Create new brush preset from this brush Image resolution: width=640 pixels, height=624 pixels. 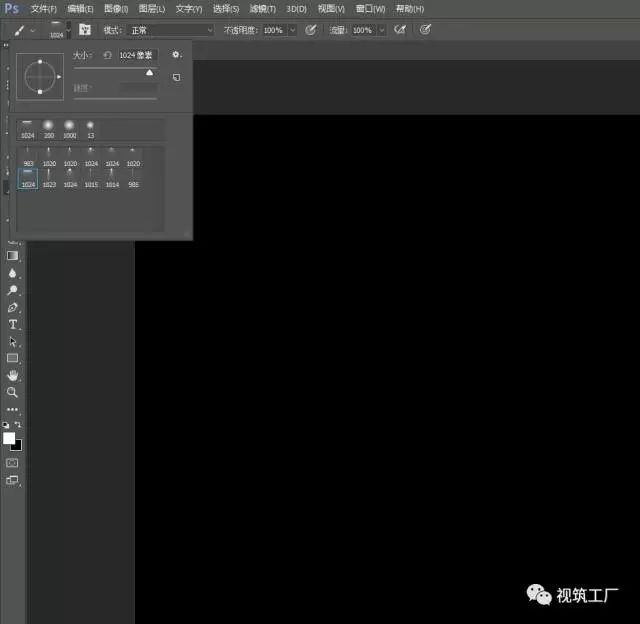coord(176,77)
